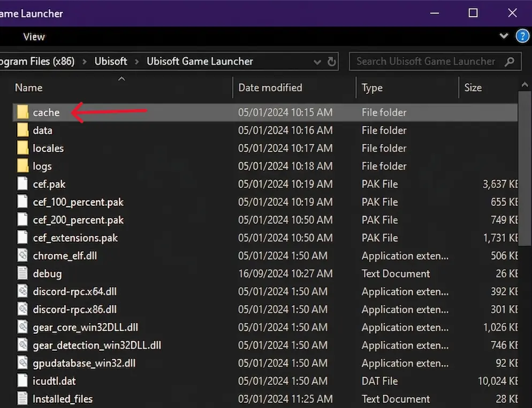The image size is (532, 408).
Task: Click the 03/01/2024 11:25 AM date
Action: point(285,399)
